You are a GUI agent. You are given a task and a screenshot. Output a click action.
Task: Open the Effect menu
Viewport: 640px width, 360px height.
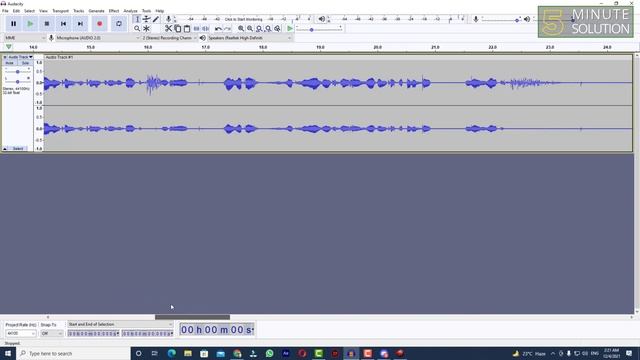point(114,11)
